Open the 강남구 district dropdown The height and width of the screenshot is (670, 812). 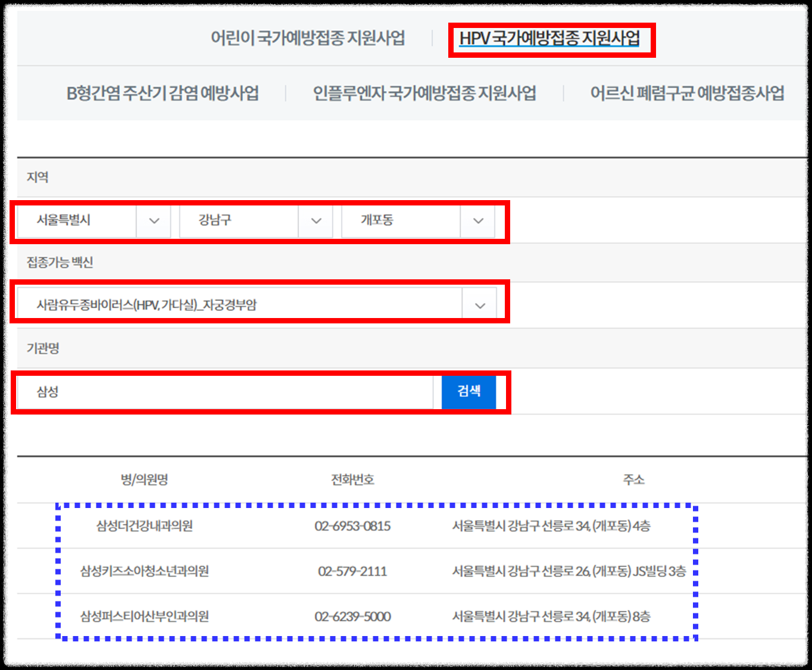[238, 221]
